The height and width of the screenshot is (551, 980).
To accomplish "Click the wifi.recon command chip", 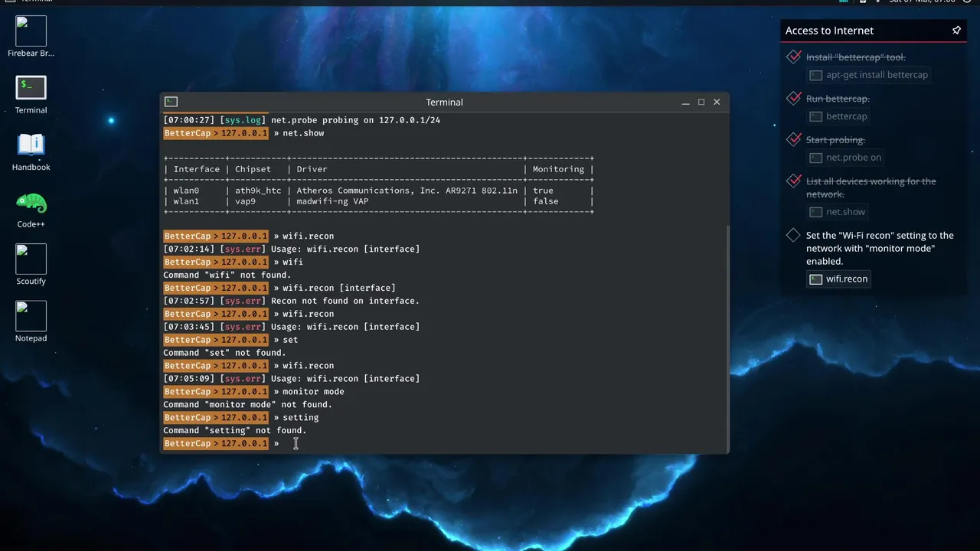I will click(838, 279).
